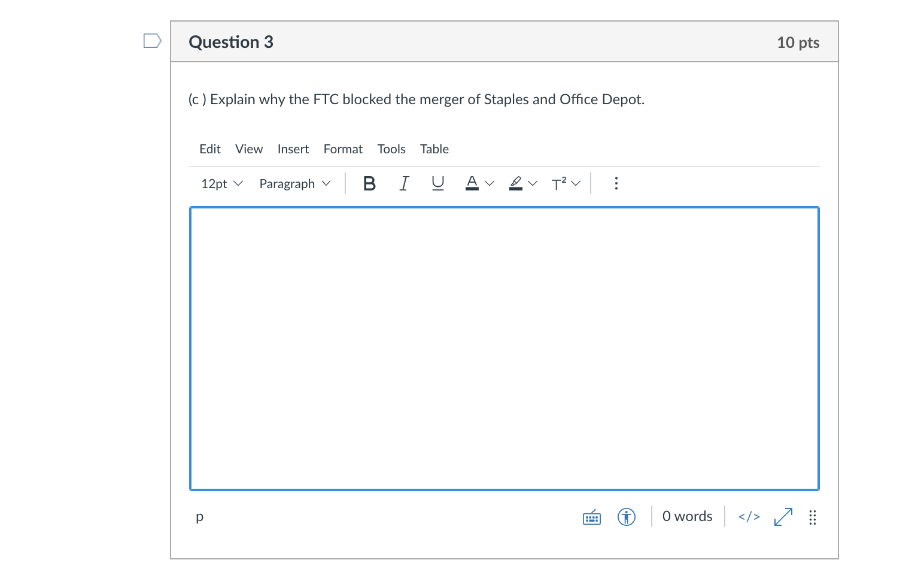Image resolution: width=924 pixels, height=569 pixels.
Task: Apply superscript formatting
Action: tap(559, 183)
